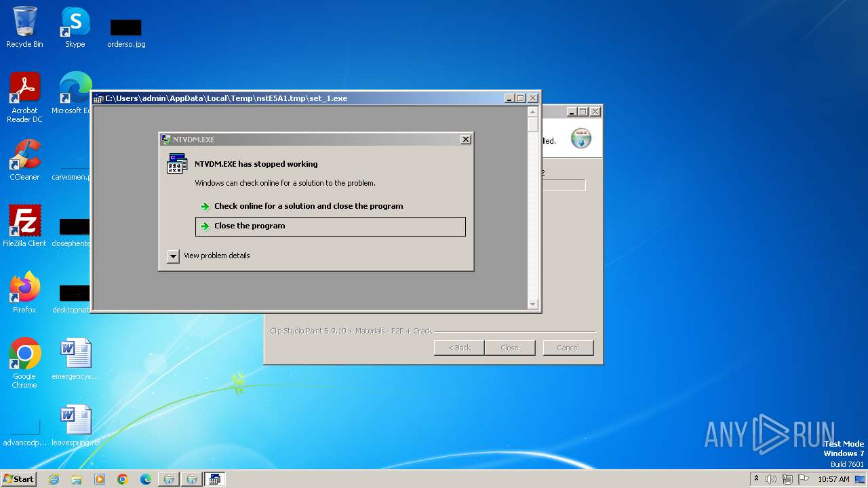Launch Firefox from the desktop
This screenshot has width=868, height=488.
24,293
